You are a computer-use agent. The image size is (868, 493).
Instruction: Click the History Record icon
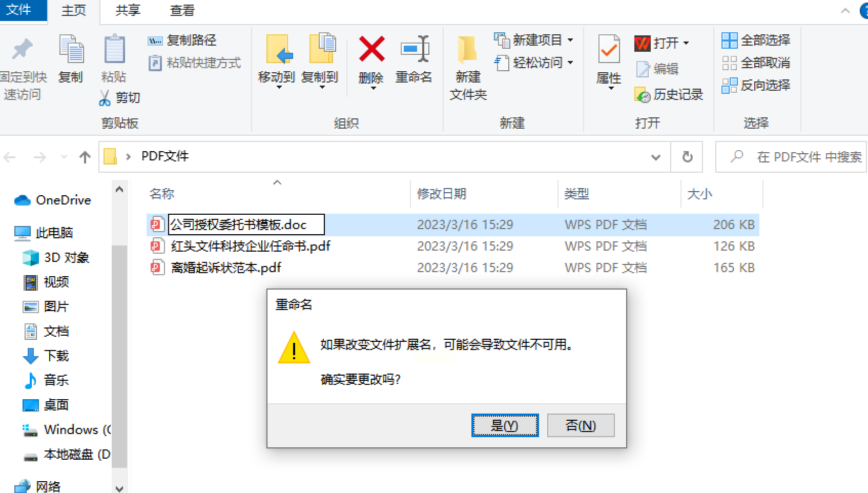click(642, 95)
